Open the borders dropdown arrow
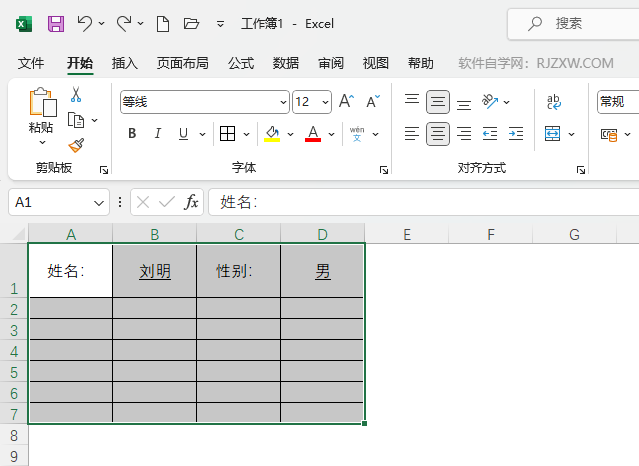This screenshot has height=466, width=639. coord(247,134)
